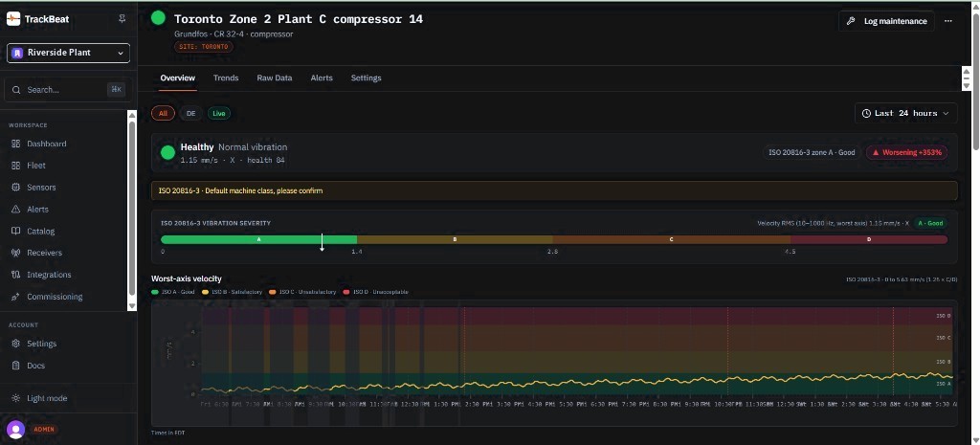Click the Grundfos CR 32-4 compressor subtitle

pos(234,33)
